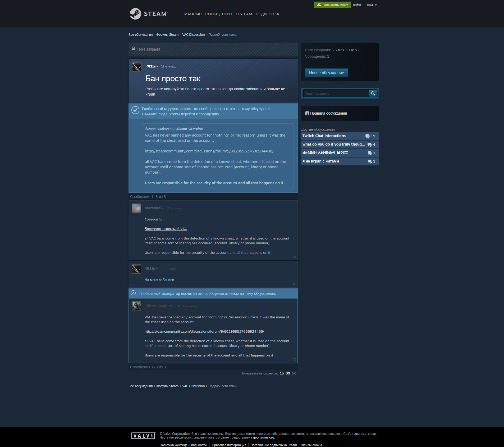The width and height of the screenshot is (504, 447).
Task: Click войти login link
Action: click(x=357, y=5)
